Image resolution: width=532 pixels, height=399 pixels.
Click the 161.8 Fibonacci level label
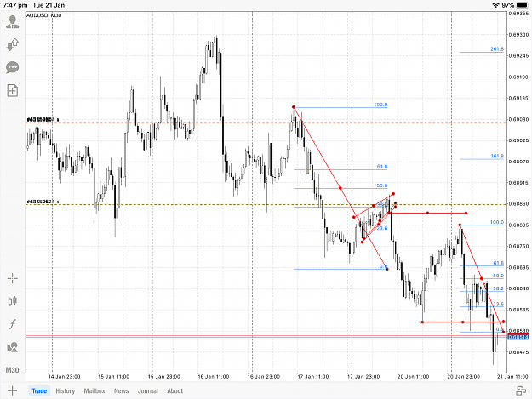tap(497, 156)
